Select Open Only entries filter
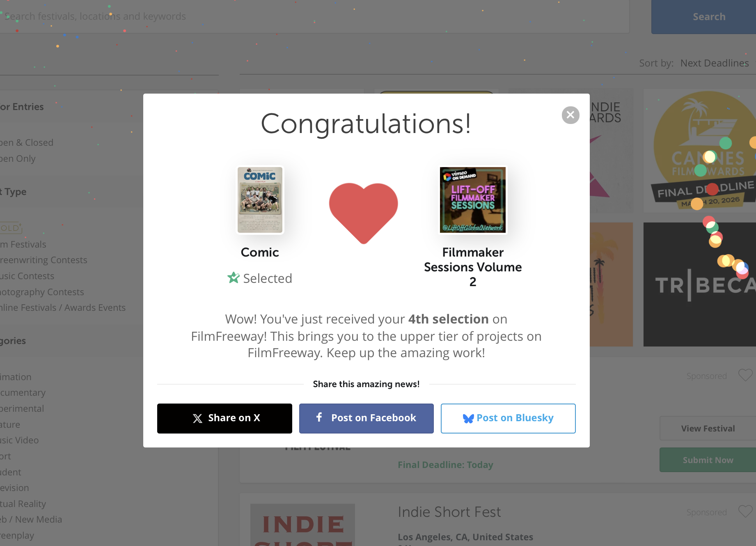This screenshot has height=546, width=756. click(x=18, y=158)
